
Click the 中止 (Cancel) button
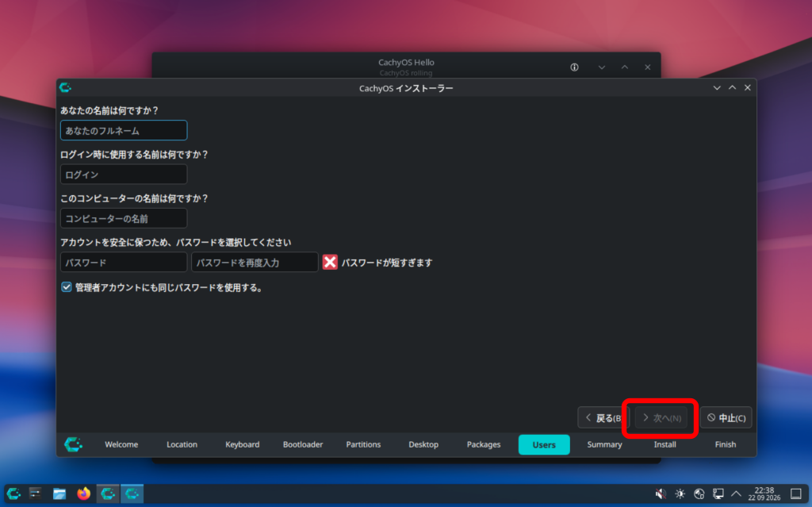coord(726,418)
